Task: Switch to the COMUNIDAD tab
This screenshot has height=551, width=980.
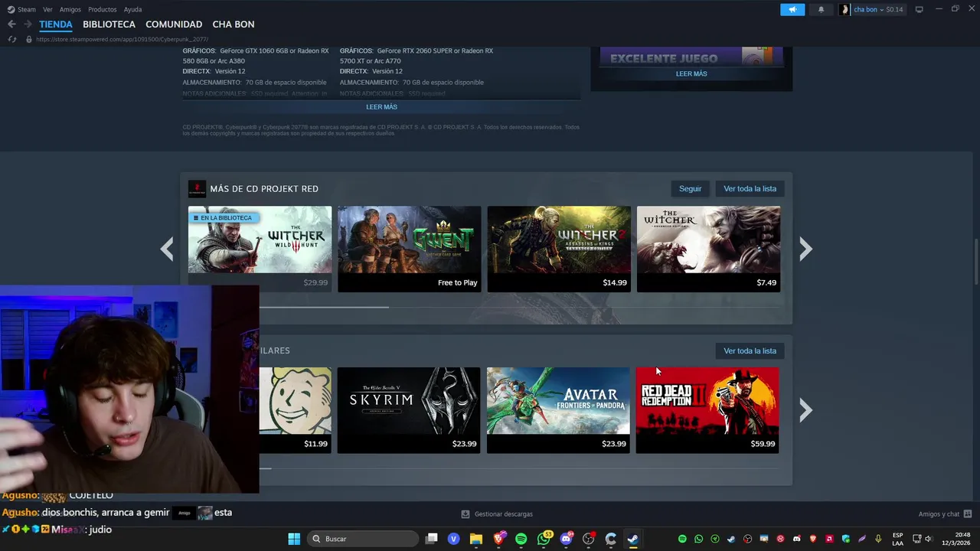Action: 174,24
